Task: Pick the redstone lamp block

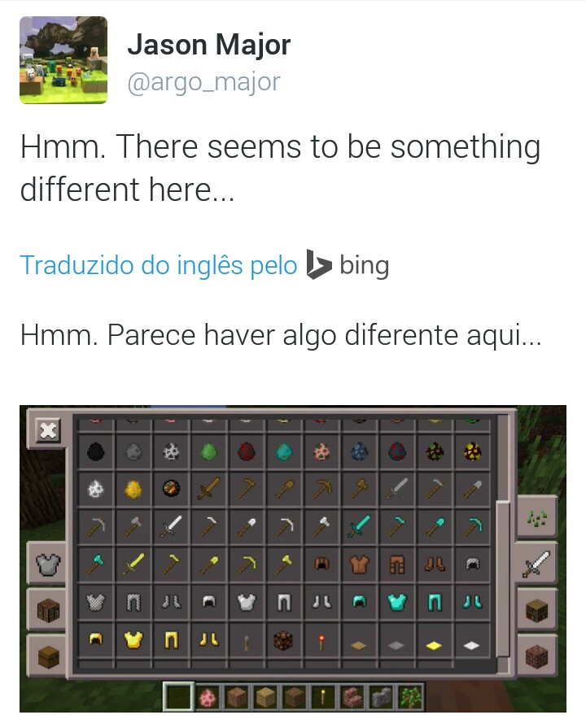Action: point(283,640)
